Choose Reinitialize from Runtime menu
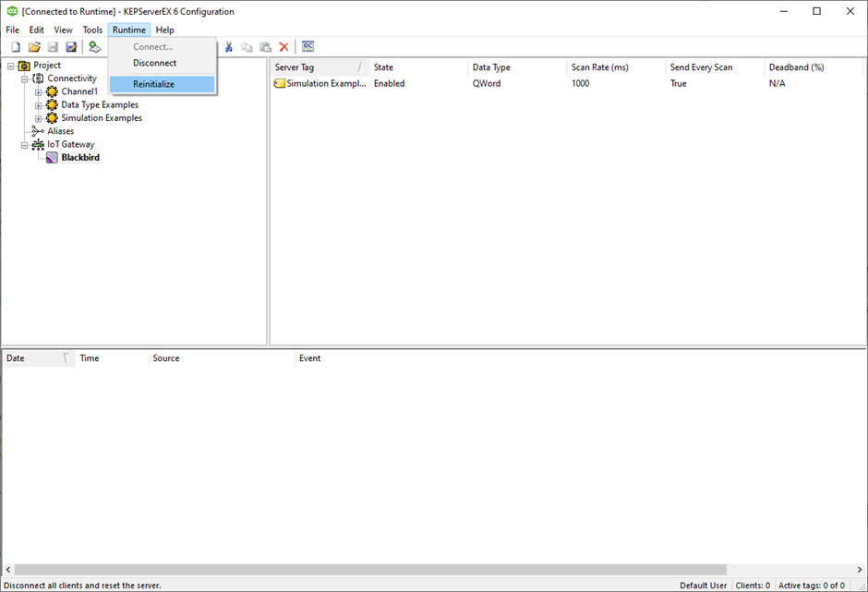Viewport: 868px width, 592px height. (163, 84)
